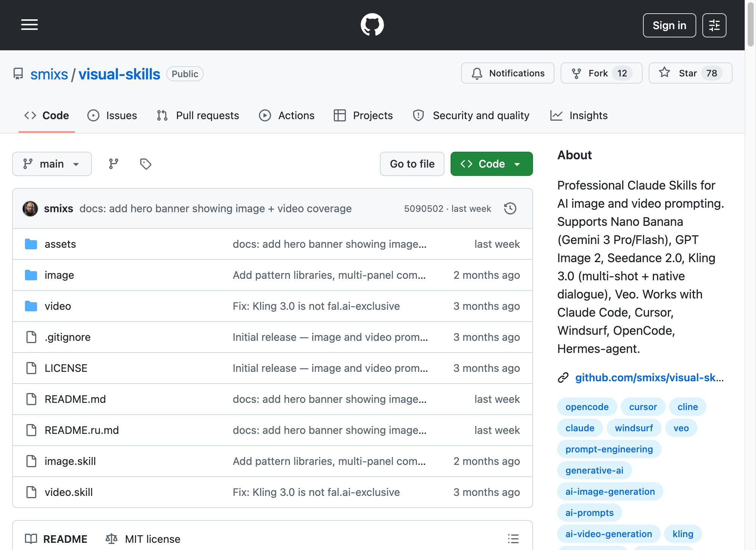Open the README outline list icon

(x=513, y=539)
